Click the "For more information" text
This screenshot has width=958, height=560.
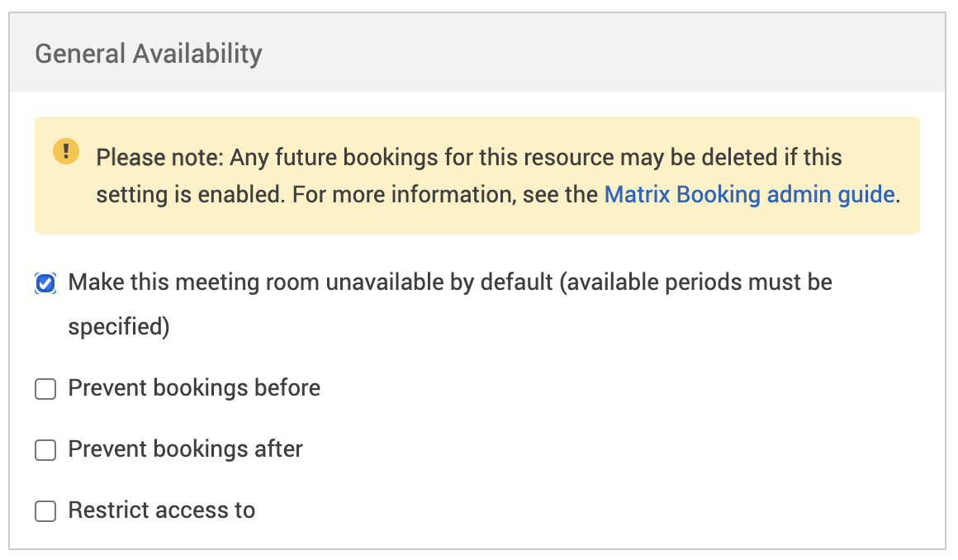(x=388, y=195)
